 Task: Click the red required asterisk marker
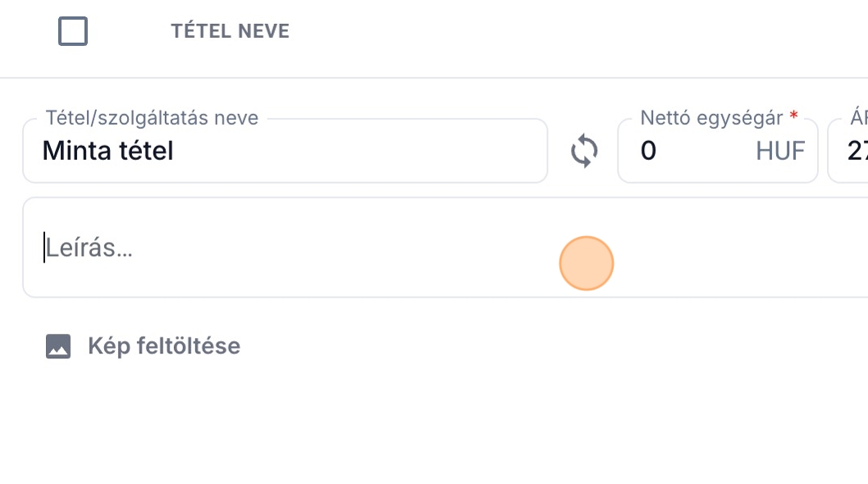click(793, 116)
